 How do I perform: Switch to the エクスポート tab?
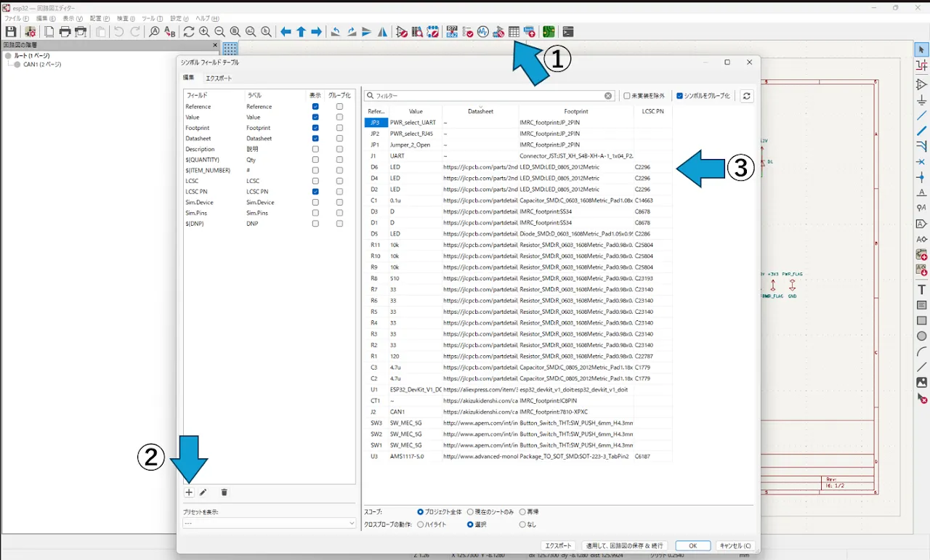[219, 78]
